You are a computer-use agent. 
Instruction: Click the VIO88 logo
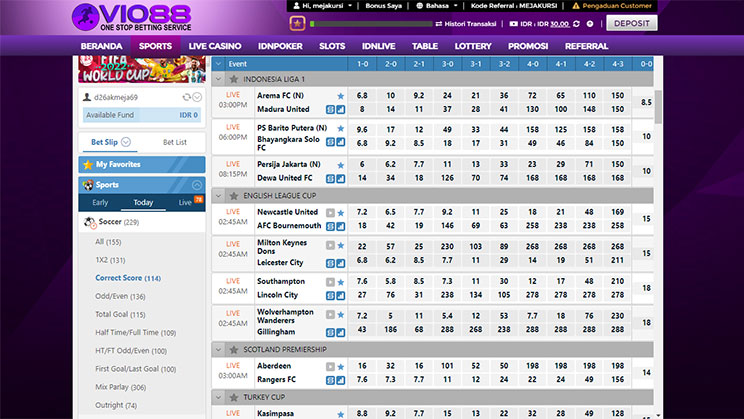(131, 18)
